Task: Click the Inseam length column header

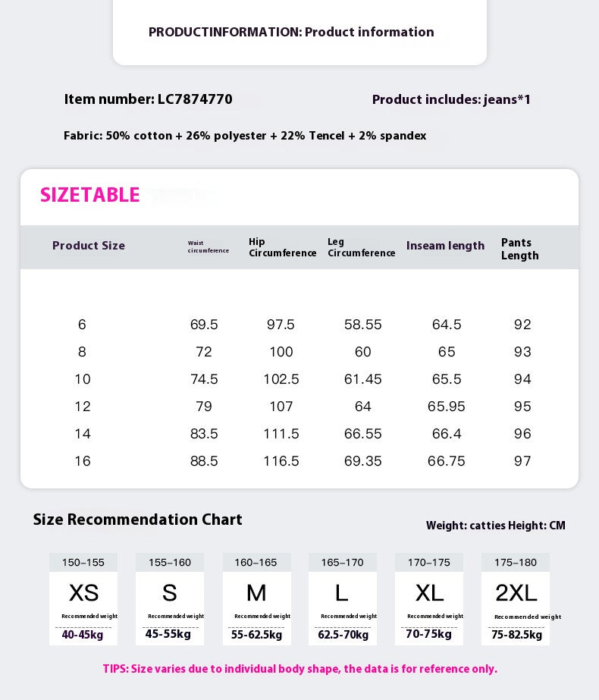Action: (x=445, y=246)
